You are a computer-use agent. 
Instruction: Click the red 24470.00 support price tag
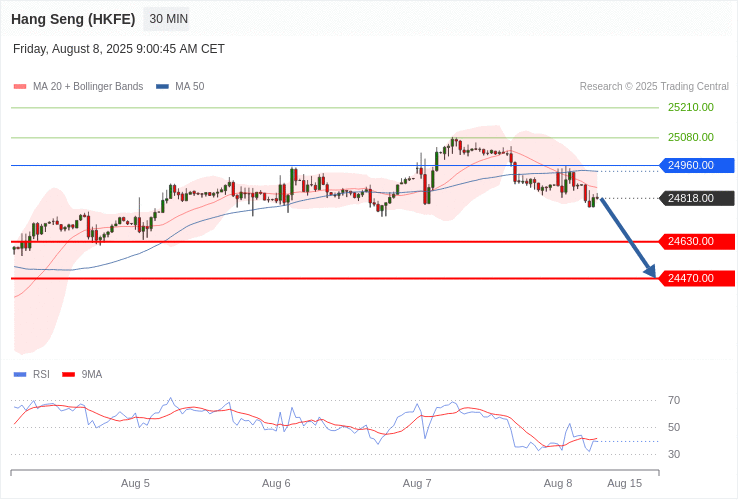tap(697, 279)
